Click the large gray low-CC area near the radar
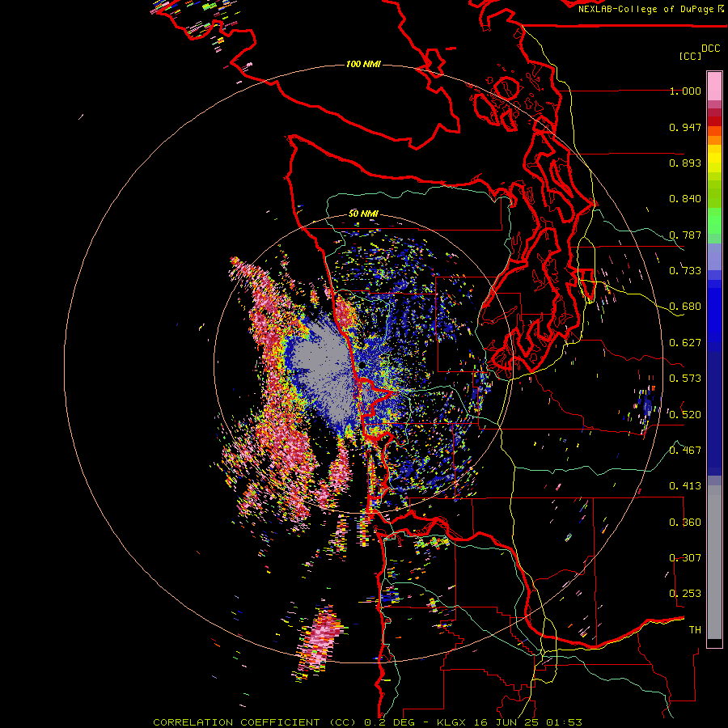Viewport: 728px width, 728px height. click(323, 366)
